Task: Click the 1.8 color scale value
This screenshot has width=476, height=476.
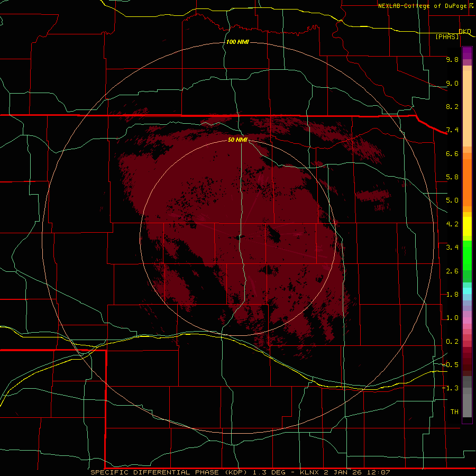Action: pyautogui.click(x=452, y=295)
